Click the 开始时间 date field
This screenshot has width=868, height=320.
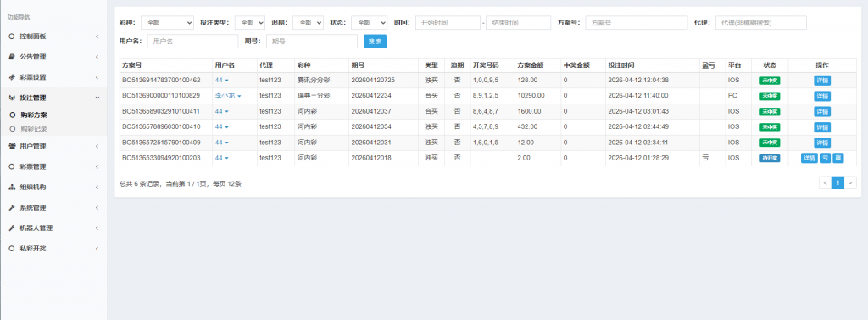448,22
